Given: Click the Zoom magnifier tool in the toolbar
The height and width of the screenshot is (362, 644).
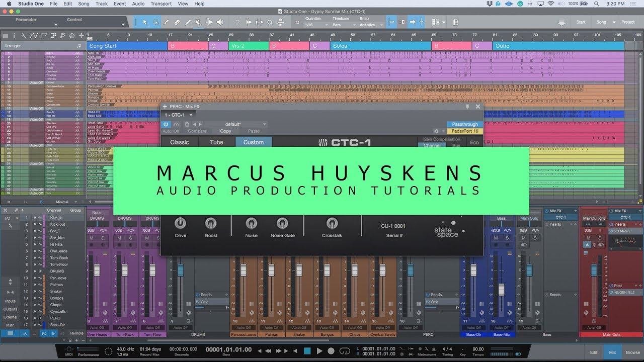Looking at the screenshot, I should pyautogui.click(x=270, y=22).
